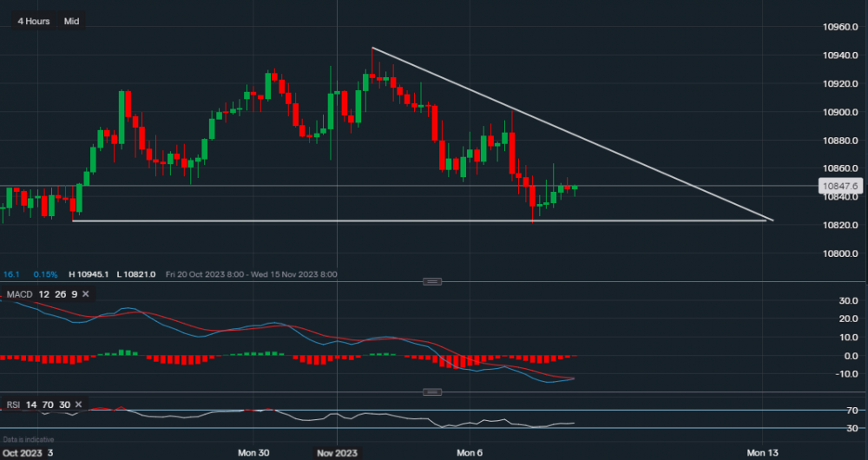Grab the resize handle above RSI panel

[431, 392]
